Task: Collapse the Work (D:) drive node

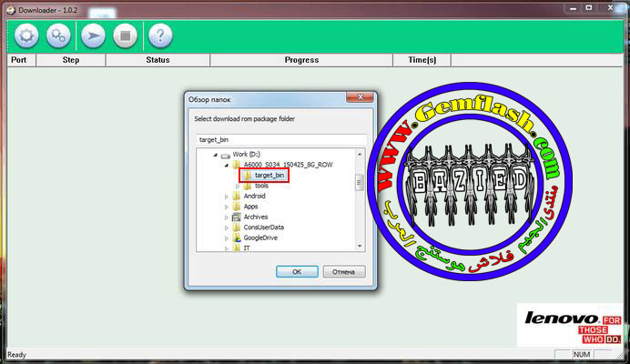Action: 216,155
